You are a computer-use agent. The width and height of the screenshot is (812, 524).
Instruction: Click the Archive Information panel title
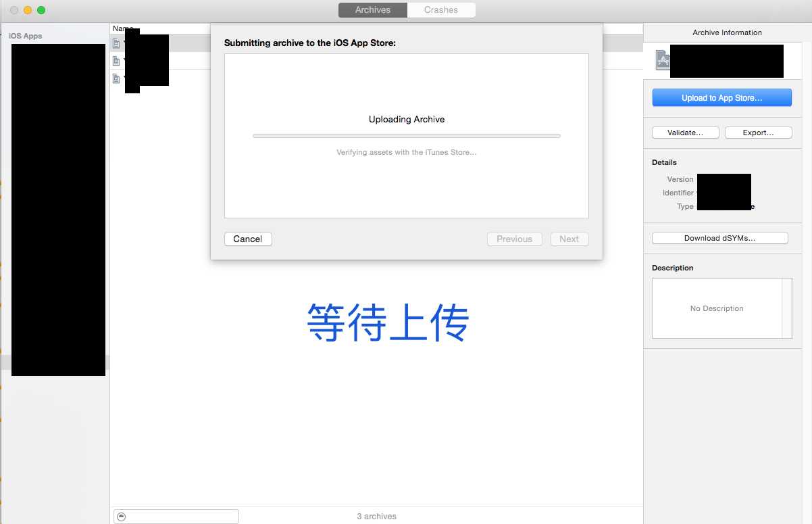(728, 32)
